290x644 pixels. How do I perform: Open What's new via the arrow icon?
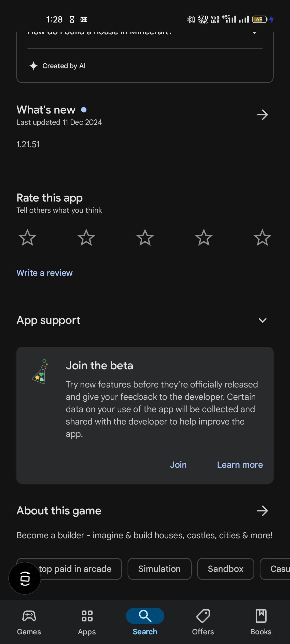click(263, 115)
